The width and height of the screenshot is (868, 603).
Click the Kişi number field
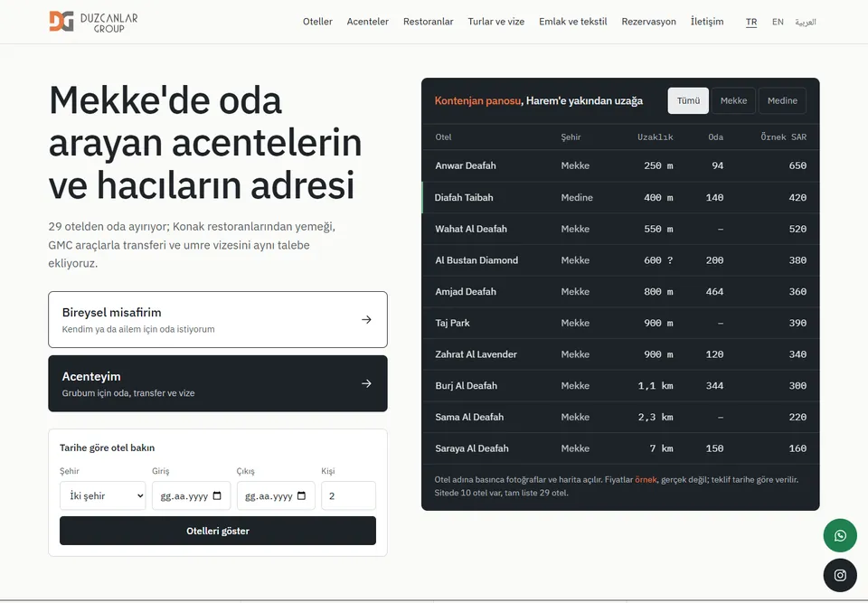coord(348,495)
